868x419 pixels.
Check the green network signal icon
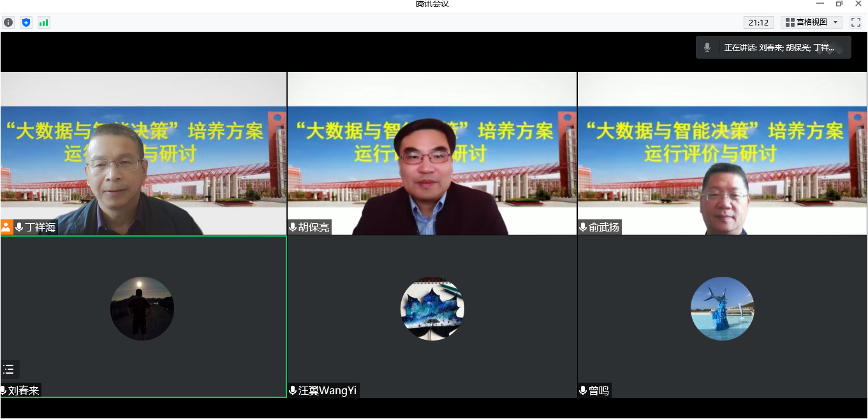click(x=43, y=22)
